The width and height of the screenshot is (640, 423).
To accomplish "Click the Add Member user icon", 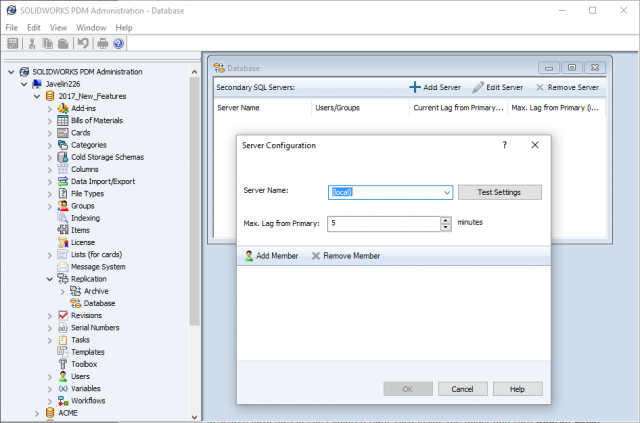I will 249,256.
